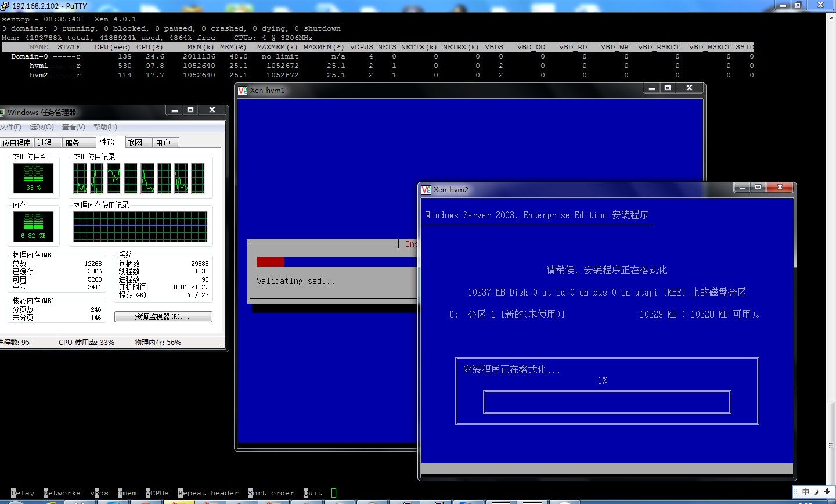Click the CPU(sec) column header in xentop
Image resolution: width=836 pixels, height=504 pixels.
113,47
